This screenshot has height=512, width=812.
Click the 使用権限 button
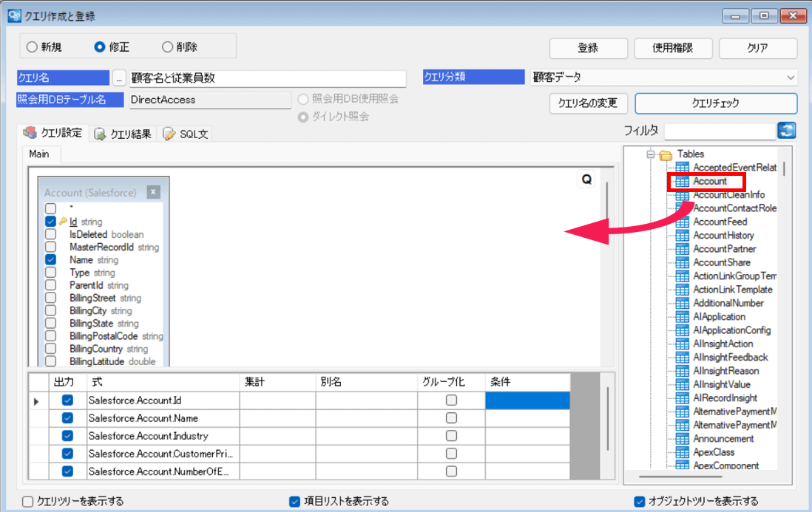point(673,48)
